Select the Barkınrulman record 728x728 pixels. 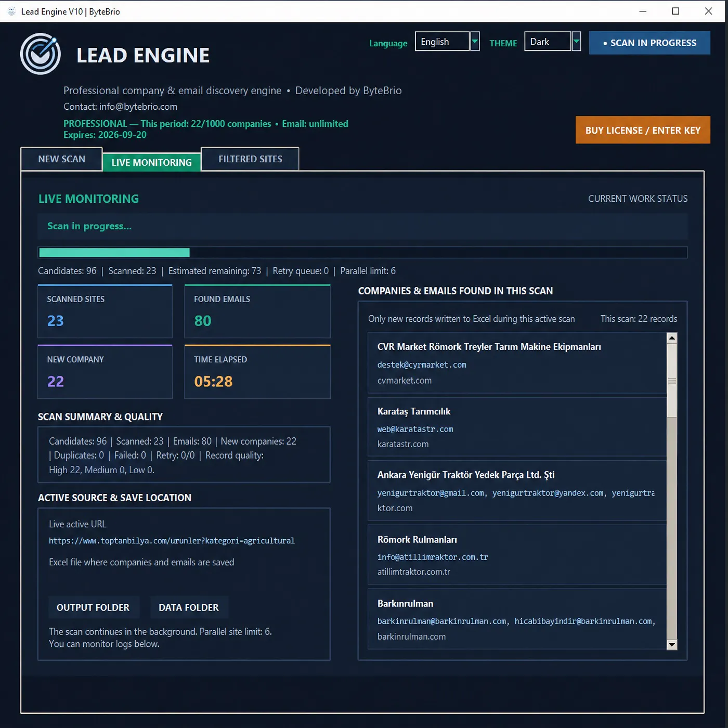pos(517,619)
